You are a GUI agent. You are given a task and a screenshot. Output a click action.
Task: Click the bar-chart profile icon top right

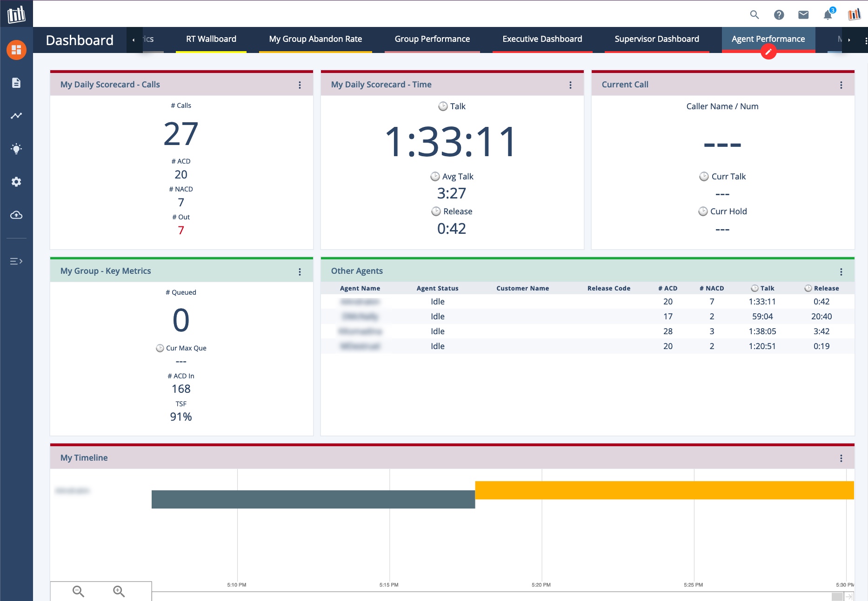[854, 14]
